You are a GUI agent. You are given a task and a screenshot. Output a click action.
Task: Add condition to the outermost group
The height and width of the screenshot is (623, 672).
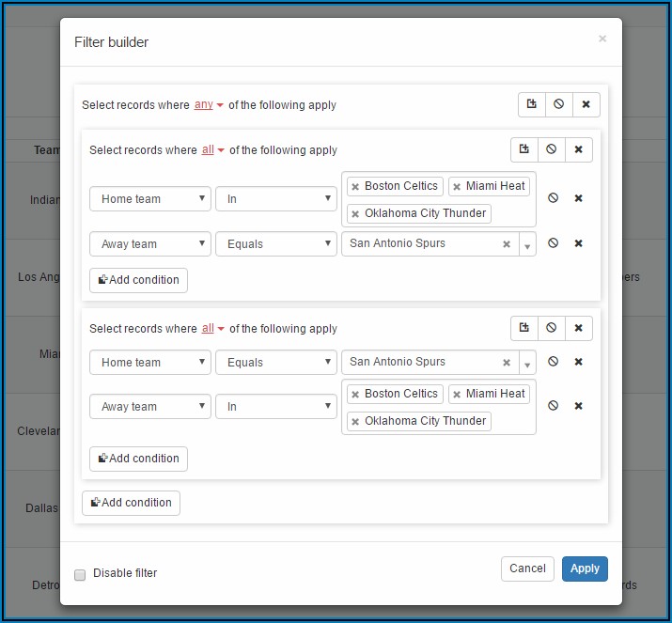click(131, 503)
